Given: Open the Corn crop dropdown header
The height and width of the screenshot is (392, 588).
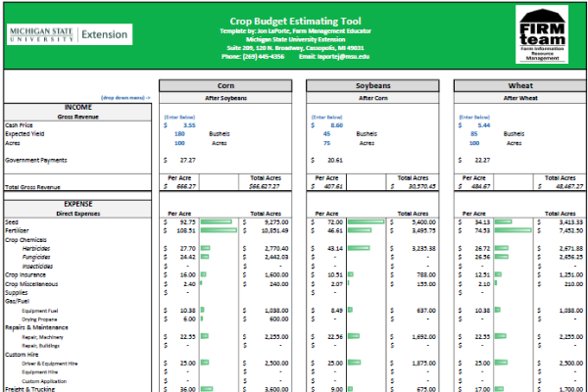Looking at the screenshot, I should 224,85.
